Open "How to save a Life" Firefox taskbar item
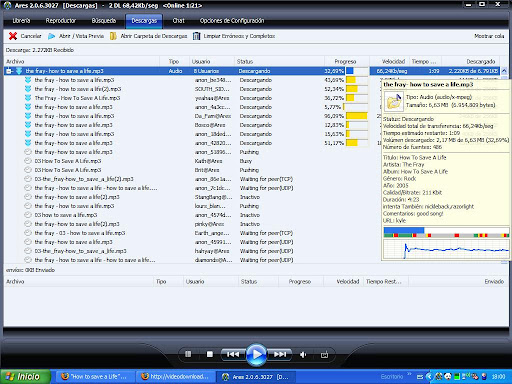 (95, 377)
